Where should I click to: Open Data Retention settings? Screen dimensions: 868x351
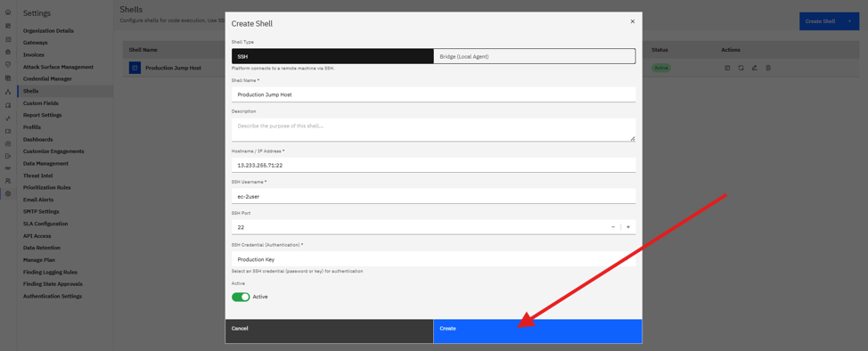[42, 248]
